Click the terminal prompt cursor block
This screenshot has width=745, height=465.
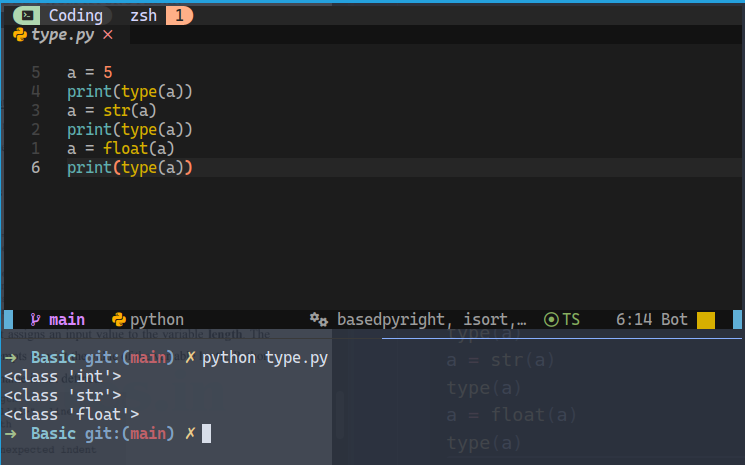point(207,433)
